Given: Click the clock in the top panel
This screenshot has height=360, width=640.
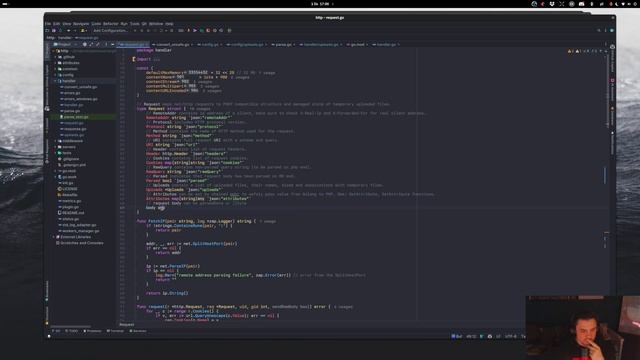Looking at the screenshot, I should pos(320,4).
